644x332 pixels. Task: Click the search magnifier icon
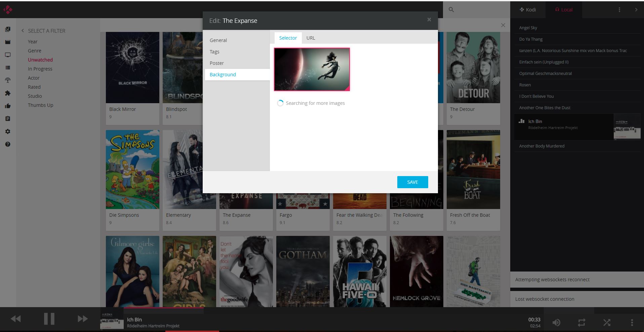(451, 10)
